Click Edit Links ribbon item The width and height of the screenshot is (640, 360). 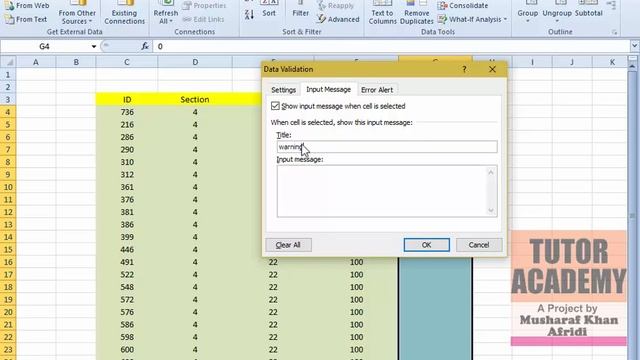(x=203, y=19)
